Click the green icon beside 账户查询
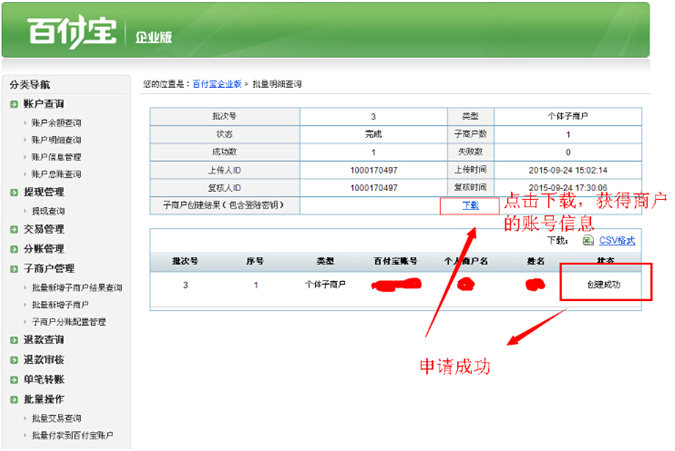Image resolution: width=675 pixels, height=451 pixels. (x=14, y=104)
